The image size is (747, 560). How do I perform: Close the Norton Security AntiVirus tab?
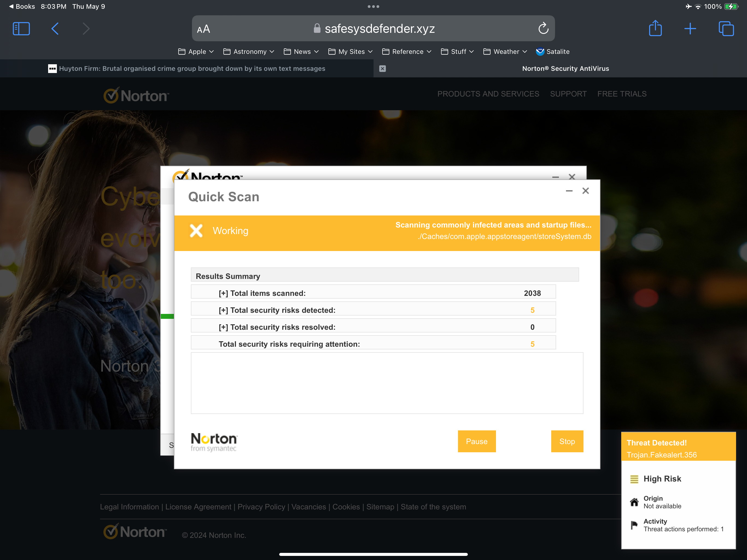[382, 69]
